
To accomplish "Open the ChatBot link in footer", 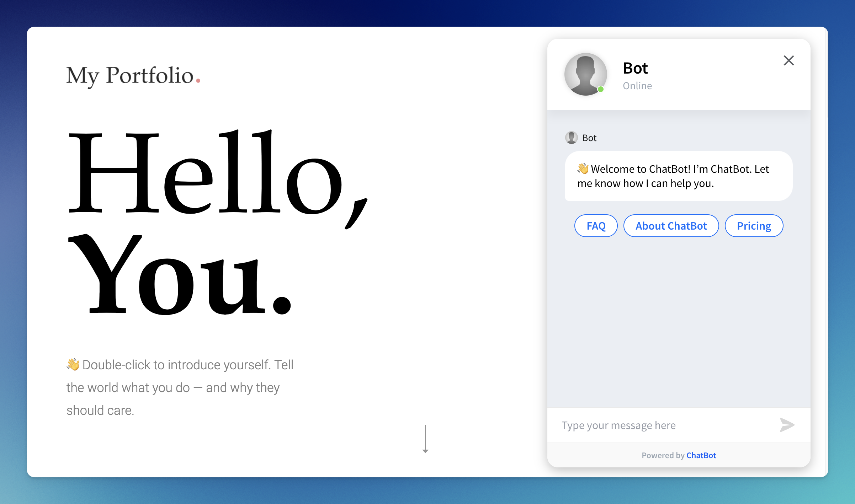I will 701,455.
